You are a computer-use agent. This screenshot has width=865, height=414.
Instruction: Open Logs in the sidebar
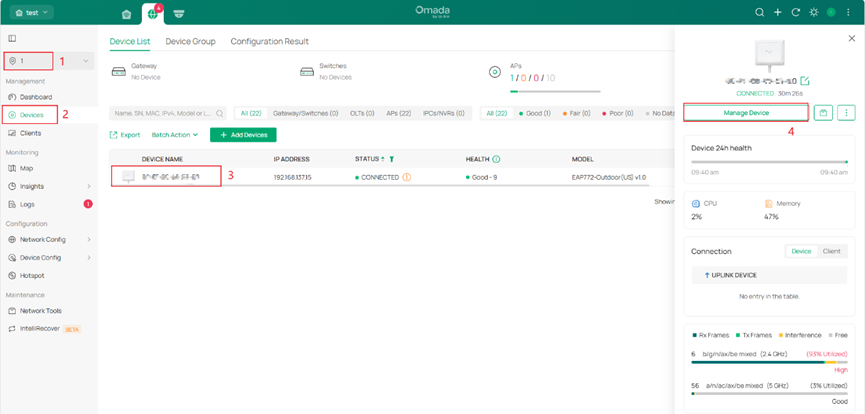click(x=27, y=204)
